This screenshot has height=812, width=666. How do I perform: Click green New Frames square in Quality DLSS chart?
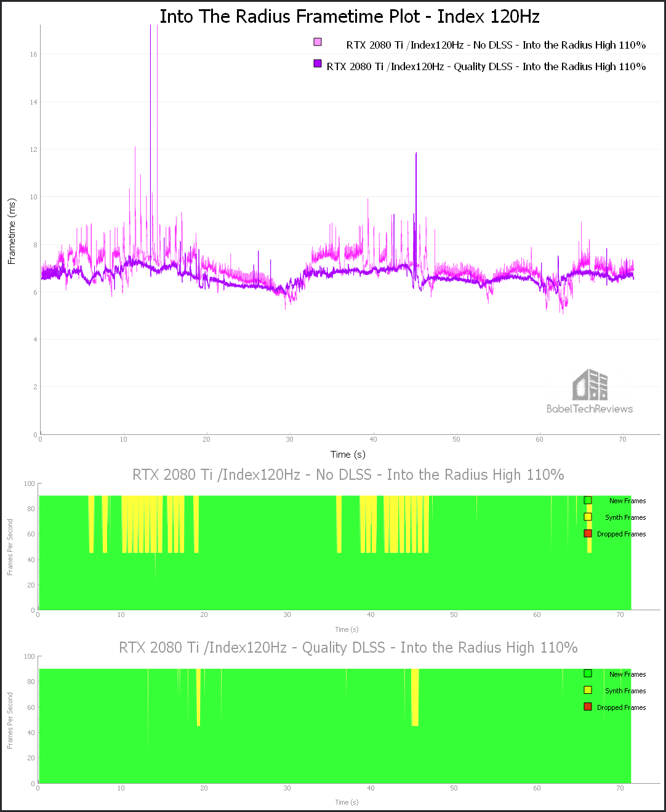(x=588, y=674)
